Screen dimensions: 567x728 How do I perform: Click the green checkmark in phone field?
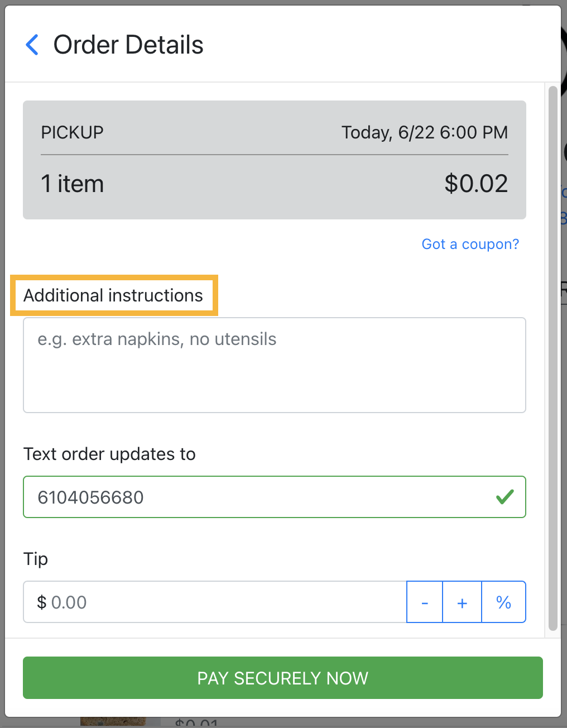pos(504,497)
